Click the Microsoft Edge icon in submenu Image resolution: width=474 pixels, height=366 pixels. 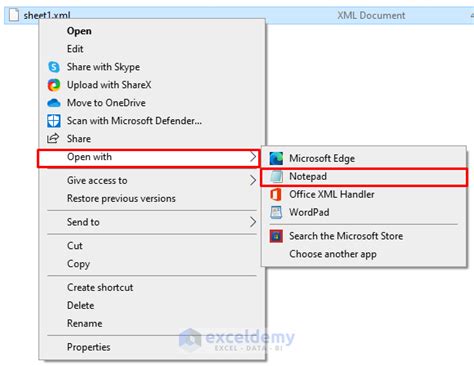coord(276,158)
